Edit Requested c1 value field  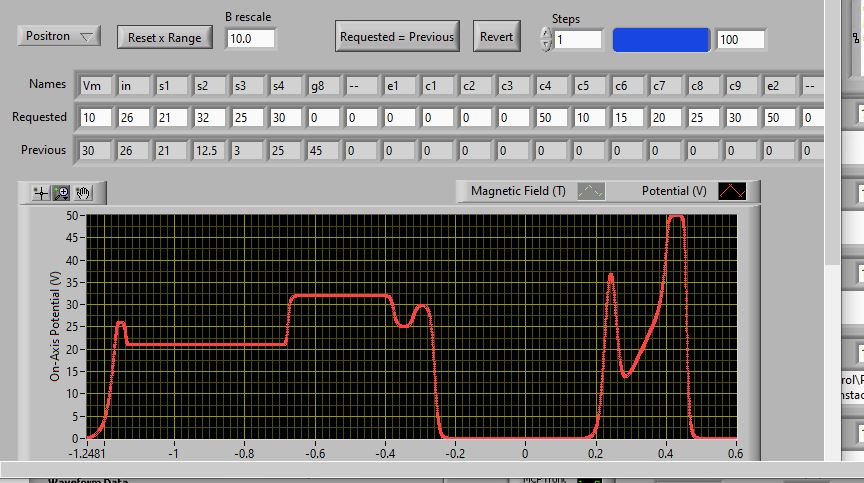pyautogui.click(x=438, y=117)
